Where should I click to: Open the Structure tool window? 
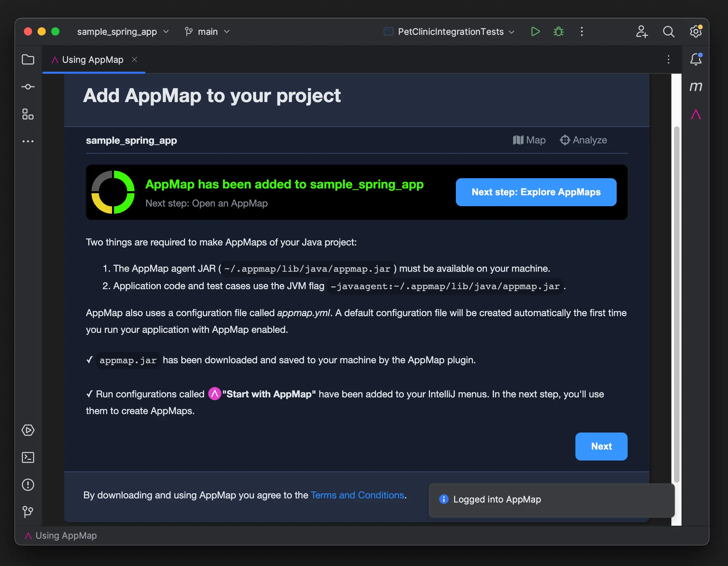click(28, 114)
